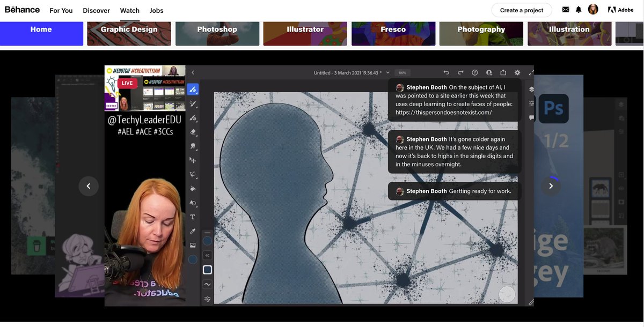The width and height of the screenshot is (644, 327).
Task: Collapse the toolbar with the chevron
Action: coord(193,72)
